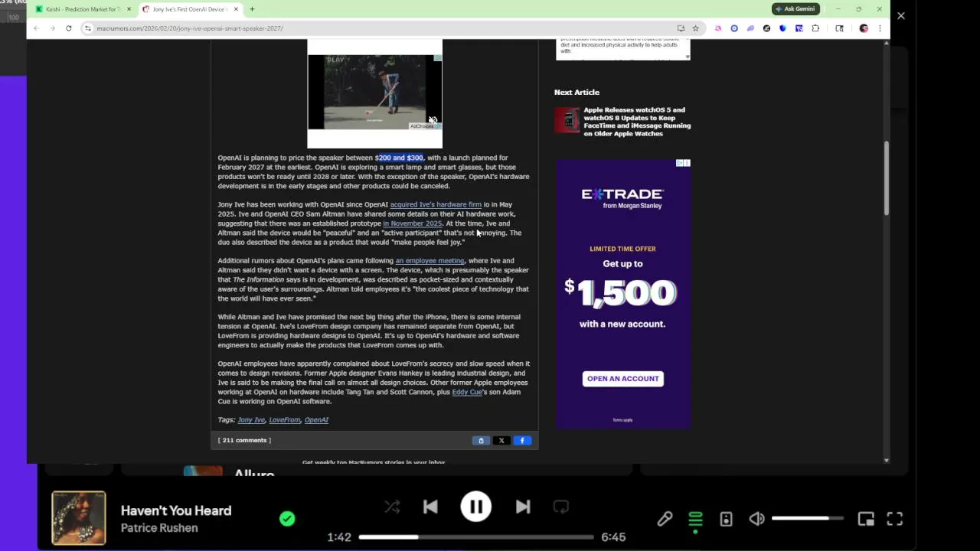Open Spotify miniplayer icon

[866, 519]
